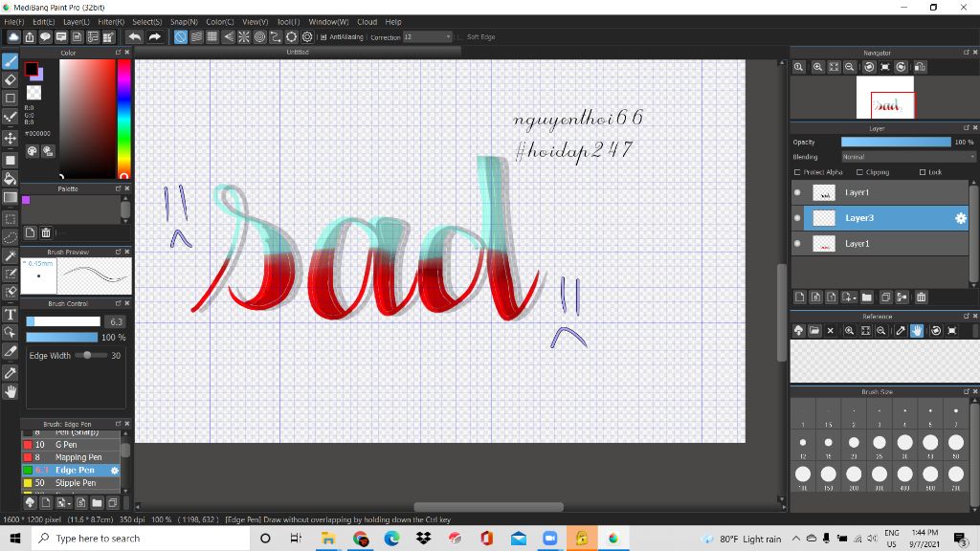Zoom in using Navigator panel
This screenshot has height=551, width=980.
(x=817, y=67)
